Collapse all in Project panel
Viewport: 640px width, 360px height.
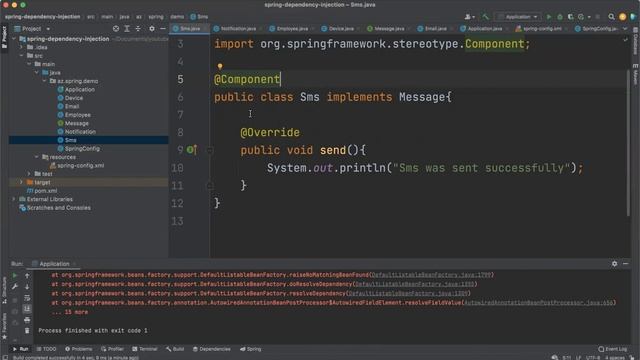(138, 29)
